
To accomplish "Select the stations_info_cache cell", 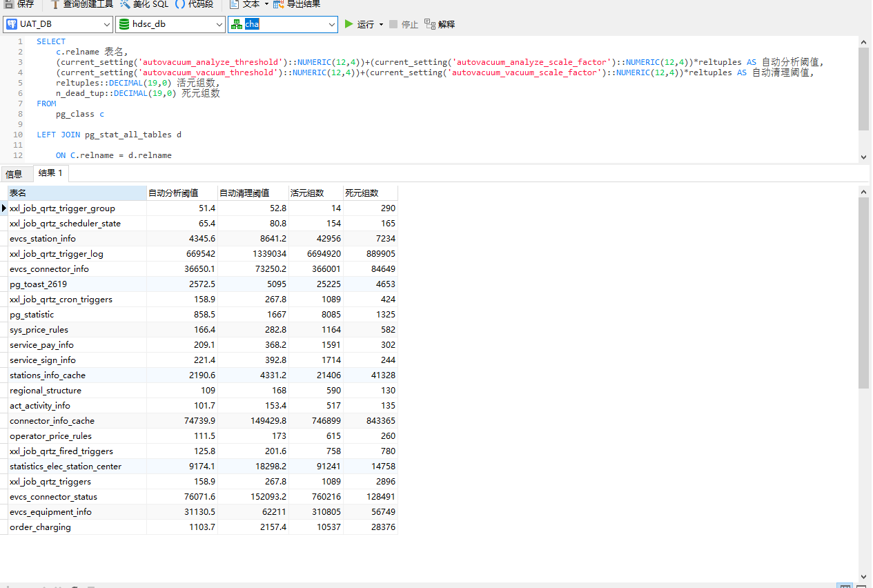I will click(77, 375).
